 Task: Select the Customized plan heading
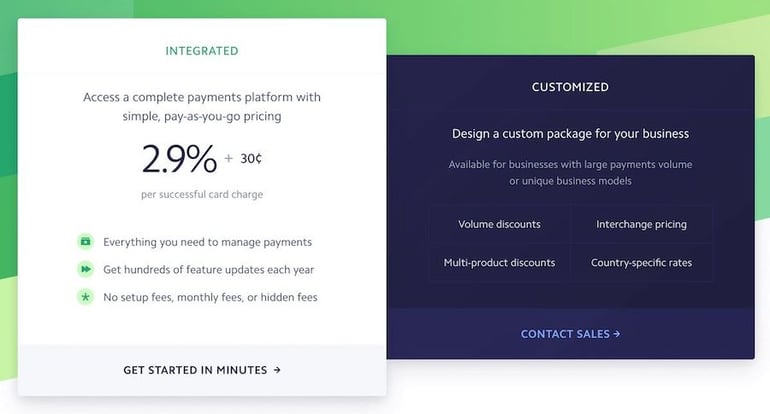click(x=570, y=87)
